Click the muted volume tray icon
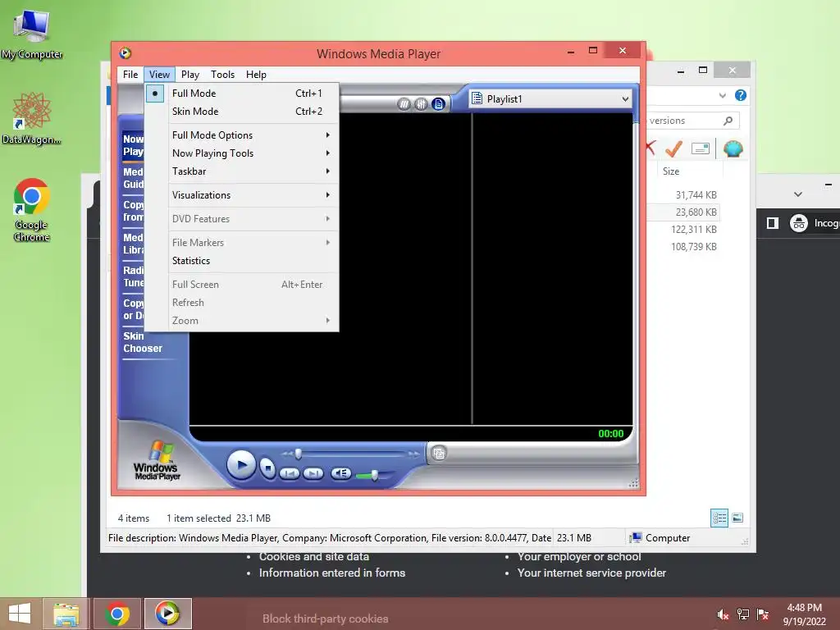Screen dimensions: 840x630 tap(723, 614)
